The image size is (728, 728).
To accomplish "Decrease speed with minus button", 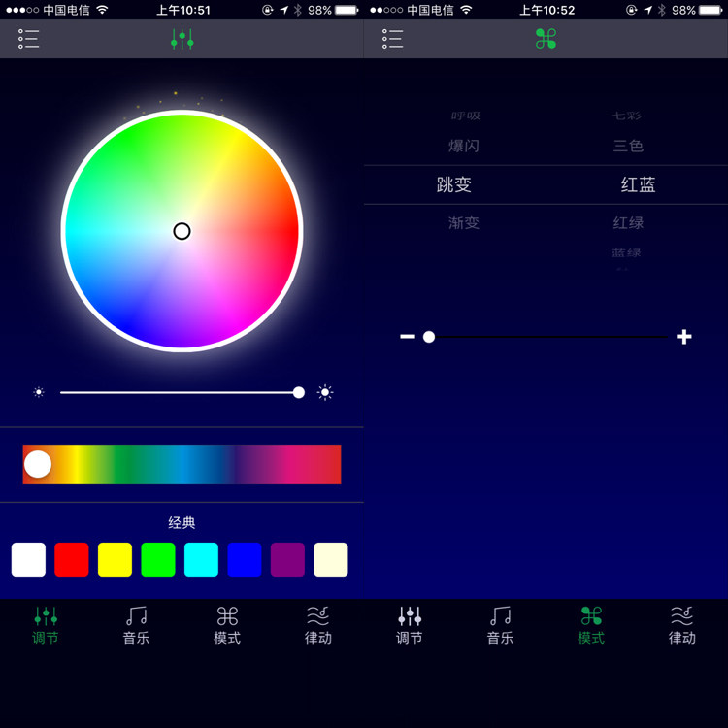I will [408, 337].
